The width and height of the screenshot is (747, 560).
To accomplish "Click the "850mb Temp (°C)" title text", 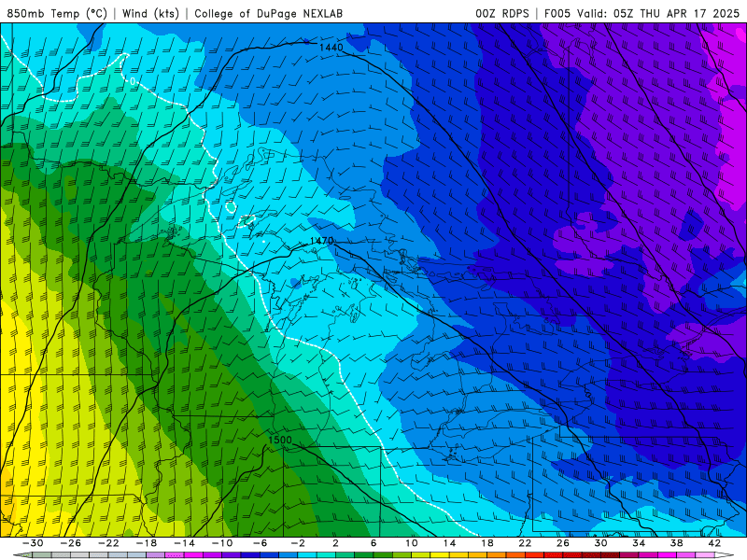I will 57,14.
